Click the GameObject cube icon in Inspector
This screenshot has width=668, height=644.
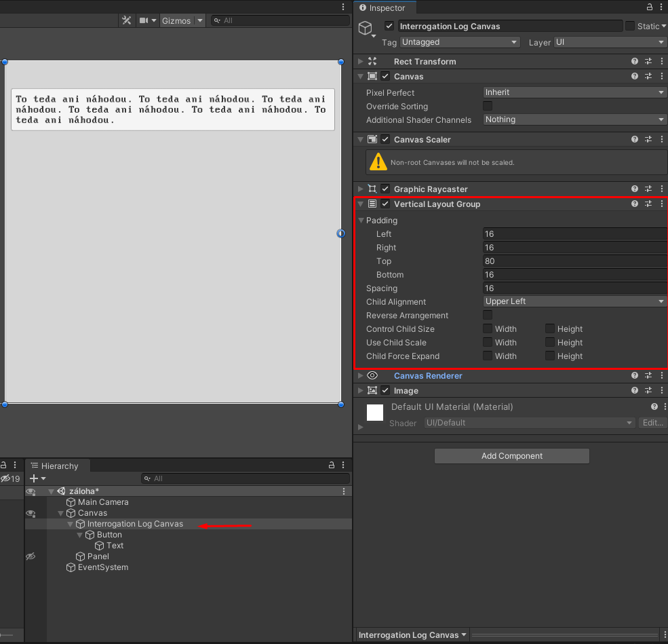click(366, 28)
